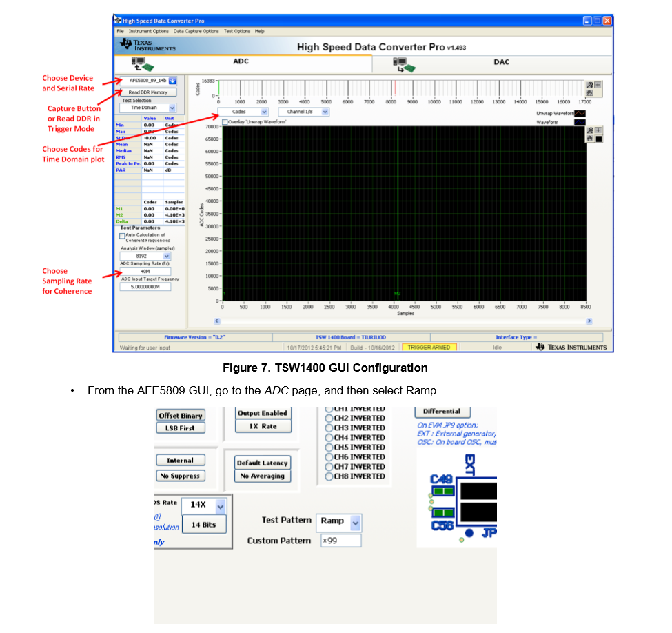
Task: Click 14 Bits button
Action: pos(204,525)
